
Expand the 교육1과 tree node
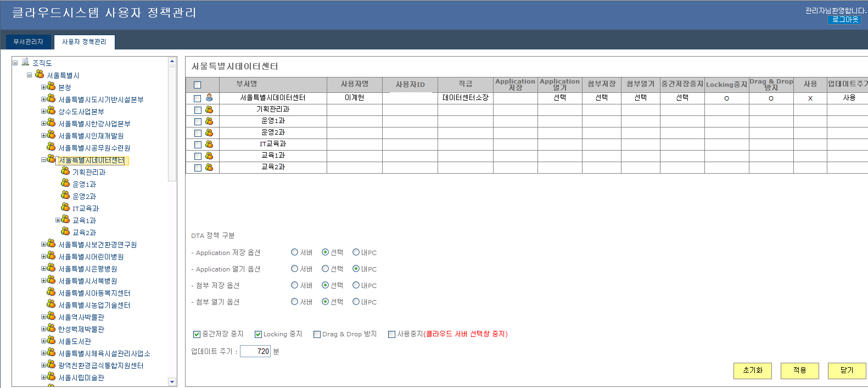pyautogui.click(x=58, y=220)
